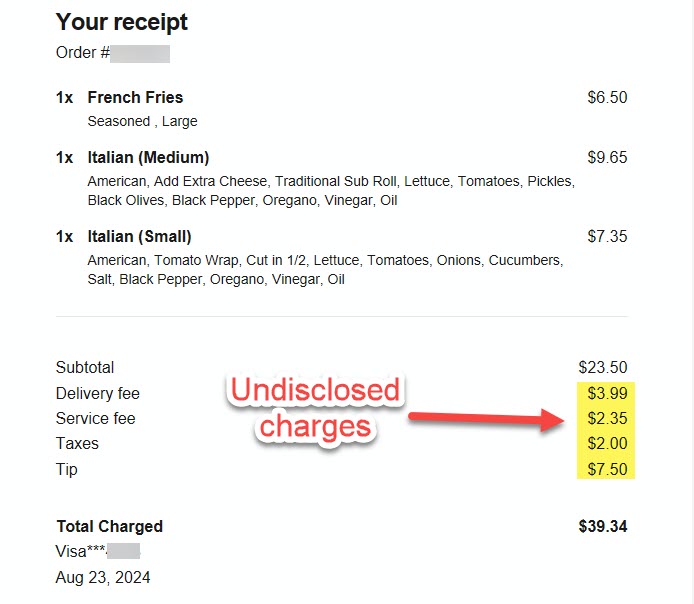
Task: Click the $23.50 subtotal amount
Action: coord(603,367)
